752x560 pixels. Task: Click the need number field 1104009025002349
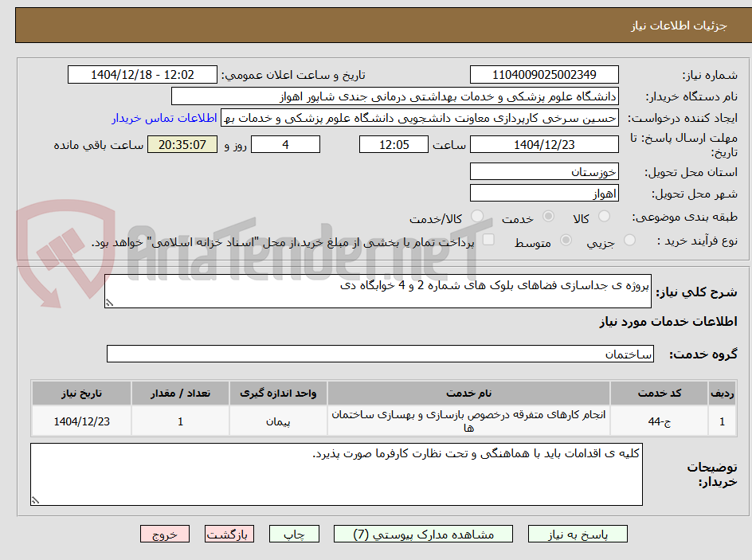point(544,75)
